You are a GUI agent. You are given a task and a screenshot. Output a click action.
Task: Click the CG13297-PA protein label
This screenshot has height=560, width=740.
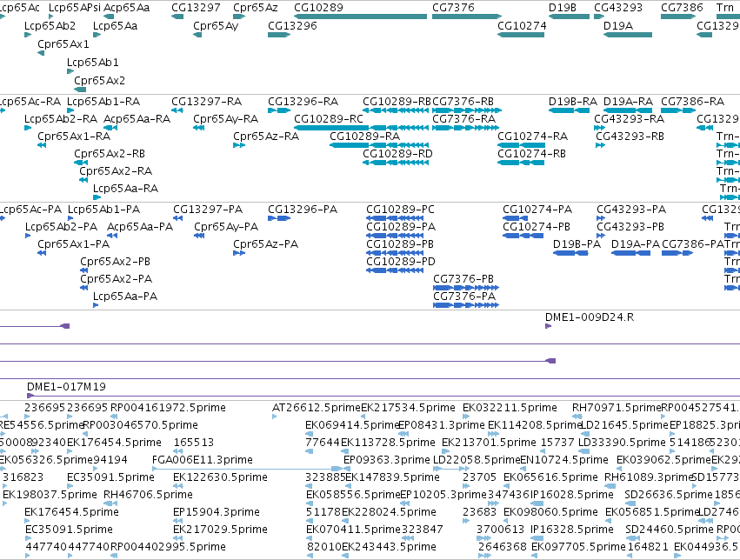(208, 210)
